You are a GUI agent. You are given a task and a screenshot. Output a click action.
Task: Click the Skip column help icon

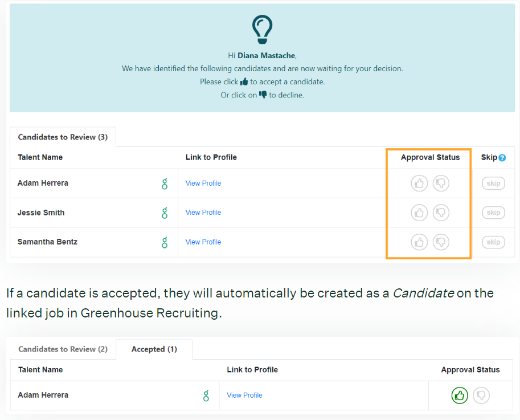(x=502, y=158)
